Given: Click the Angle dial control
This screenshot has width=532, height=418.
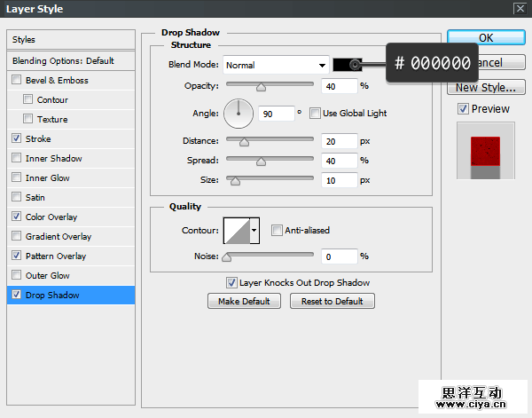Looking at the screenshot, I should click(x=238, y=113).
